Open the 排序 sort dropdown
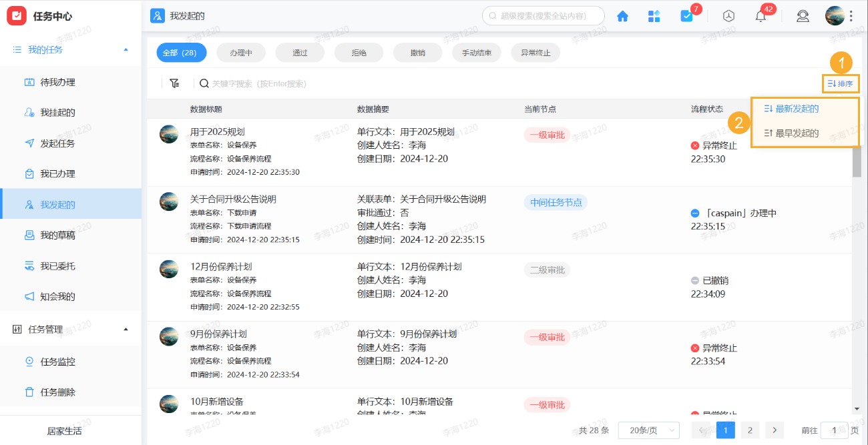 pyautogui.click(x=840, y=83)
